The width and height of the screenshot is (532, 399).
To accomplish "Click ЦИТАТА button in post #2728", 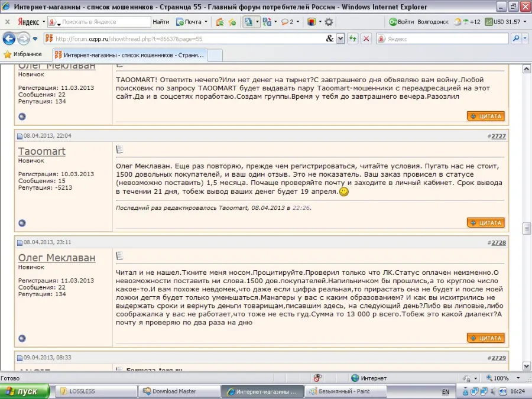I will [x=485, y=338].
